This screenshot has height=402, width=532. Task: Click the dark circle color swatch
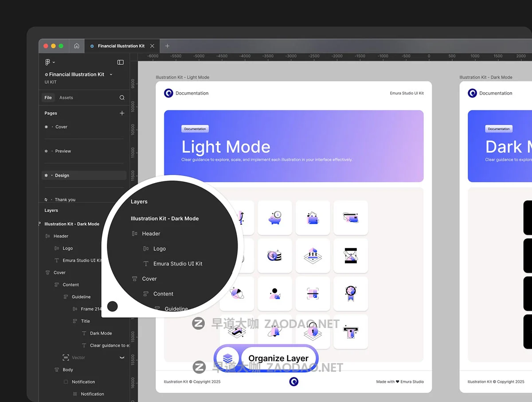point(113,306)
